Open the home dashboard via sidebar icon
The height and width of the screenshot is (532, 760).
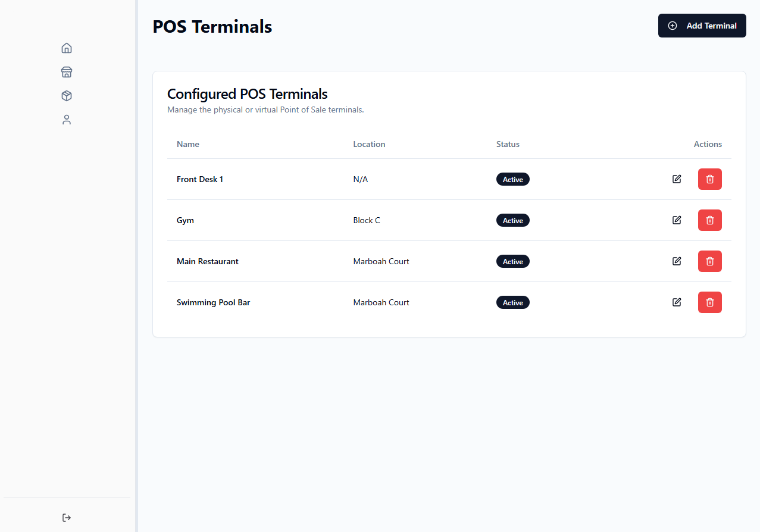point(66,48)
